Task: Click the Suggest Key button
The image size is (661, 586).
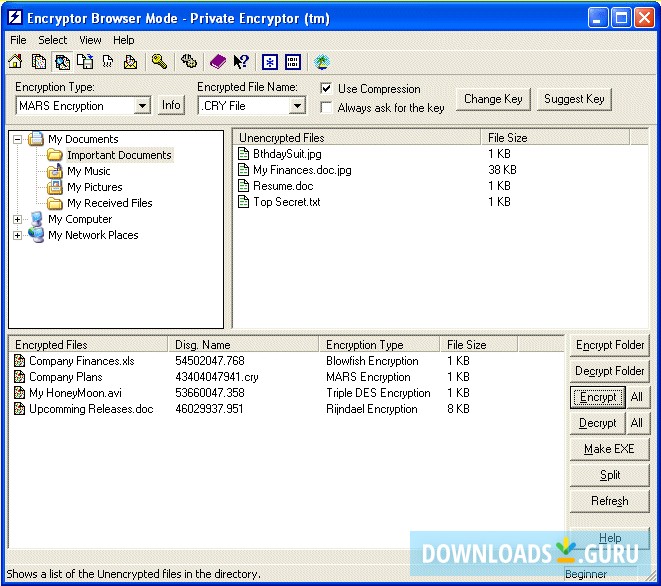Action: pos(574,99)
